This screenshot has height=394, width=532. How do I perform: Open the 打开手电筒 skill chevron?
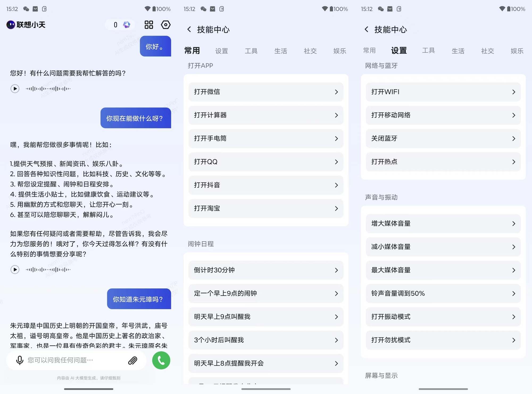336,139
